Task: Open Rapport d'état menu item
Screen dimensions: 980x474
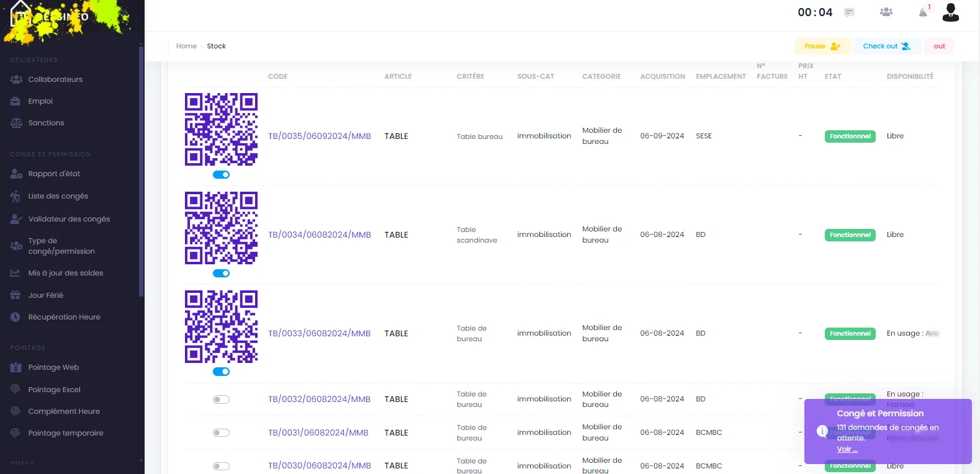Action: point(54,174)
